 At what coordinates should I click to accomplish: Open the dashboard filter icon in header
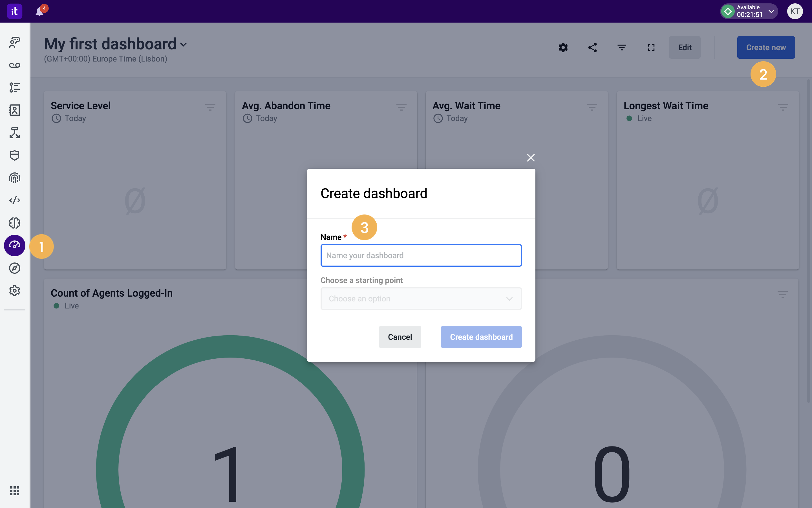(x=622, y=47)
